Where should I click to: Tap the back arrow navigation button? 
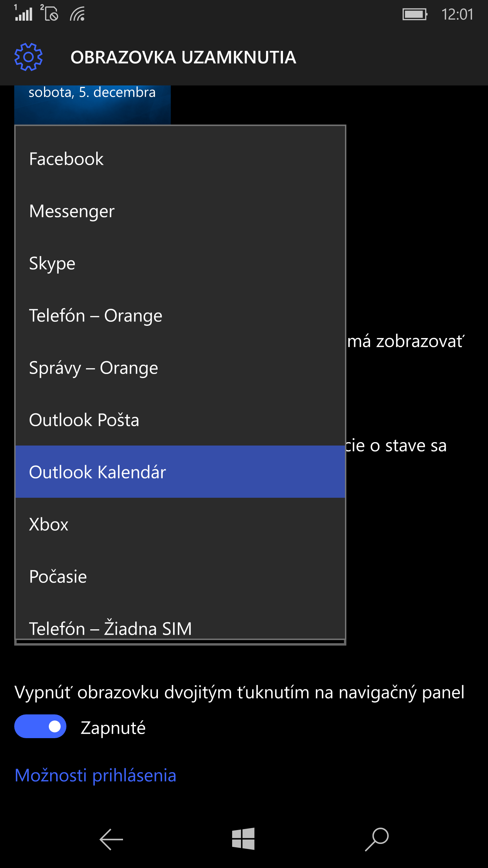pyautogui.click(x=111, y=839)
